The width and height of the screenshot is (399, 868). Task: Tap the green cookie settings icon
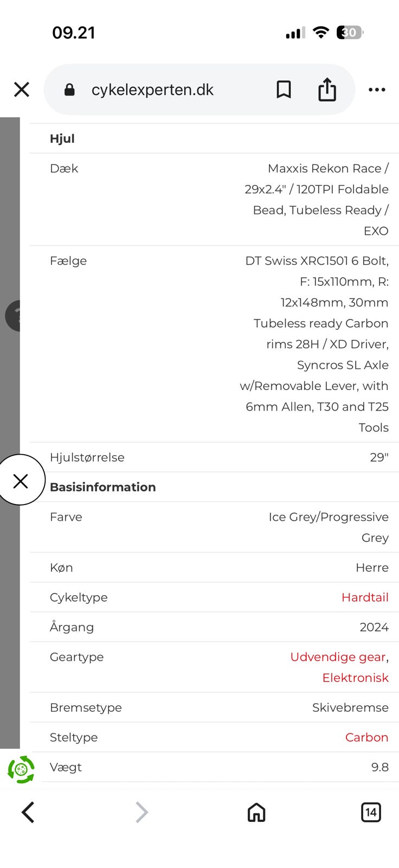21,769
